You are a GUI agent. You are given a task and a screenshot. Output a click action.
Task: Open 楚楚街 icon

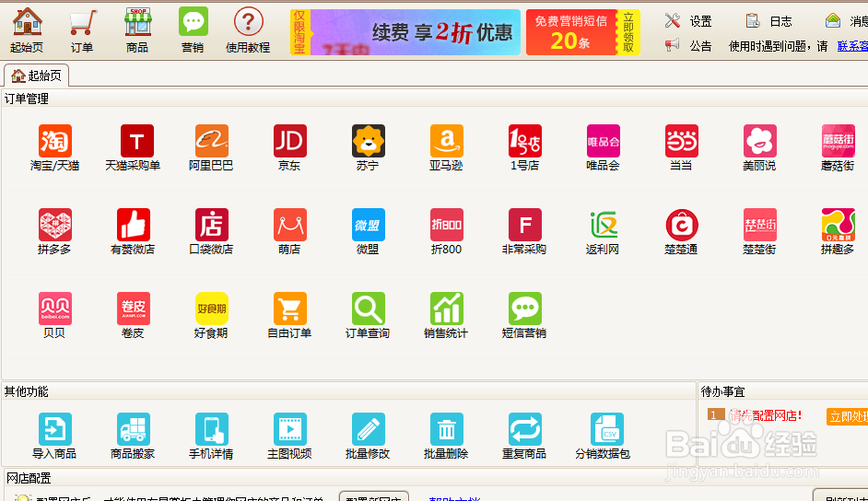tap(759, 232)
